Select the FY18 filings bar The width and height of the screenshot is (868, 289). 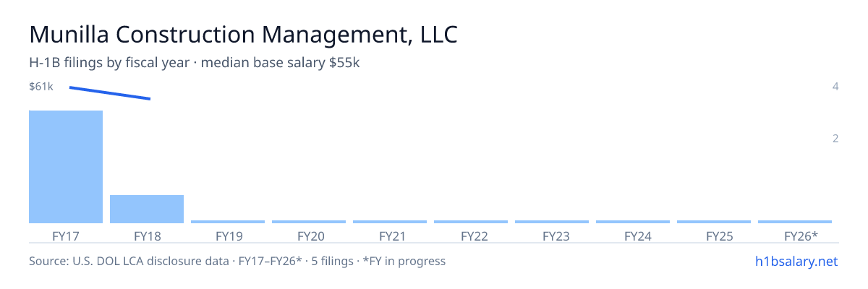(147, 209)
